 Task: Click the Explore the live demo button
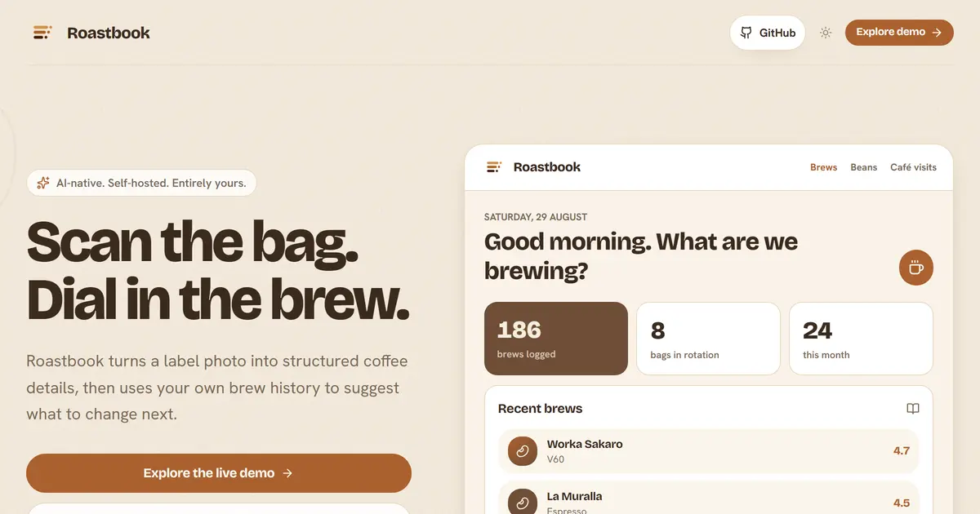tap(219, 473)
